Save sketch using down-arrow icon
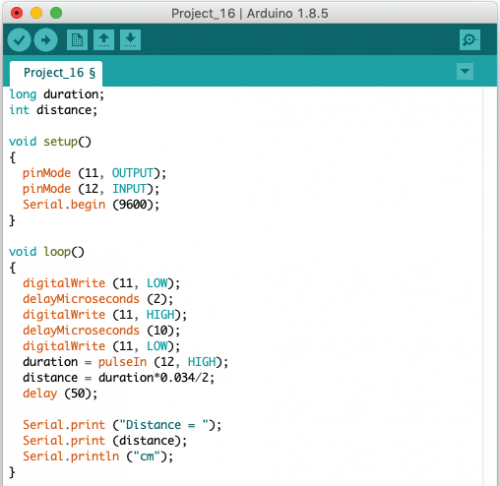500x486 pixels. [130, 40]
